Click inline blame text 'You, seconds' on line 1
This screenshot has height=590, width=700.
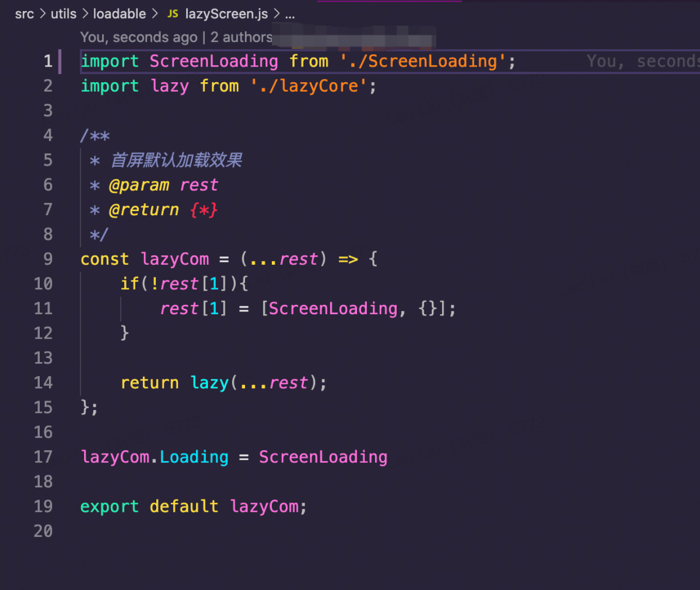[x=643, y=61]
